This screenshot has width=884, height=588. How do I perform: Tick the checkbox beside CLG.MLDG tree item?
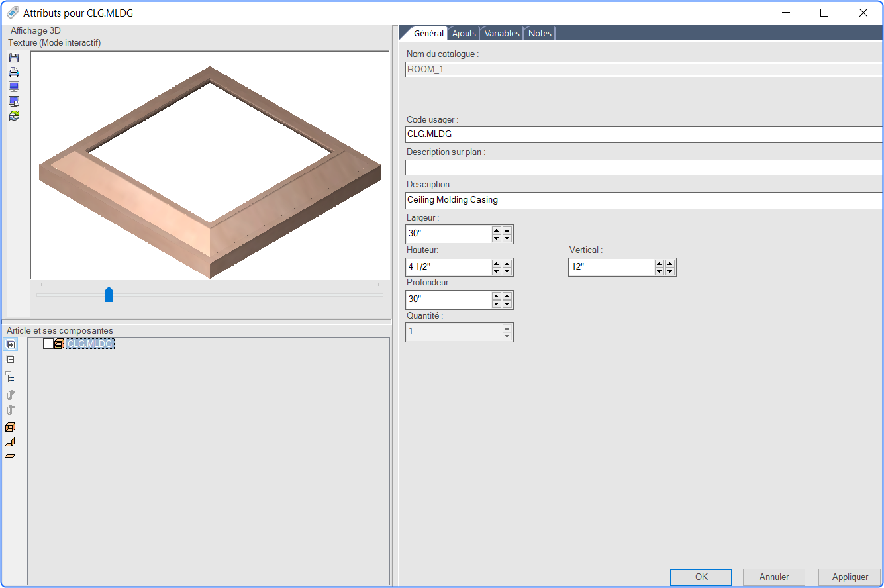48,344
